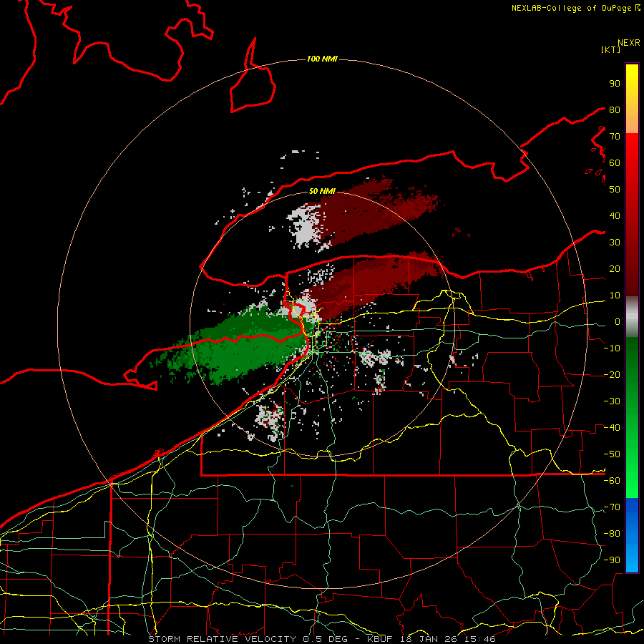Click the -10 value on the velocity scale

coord(612,348)
